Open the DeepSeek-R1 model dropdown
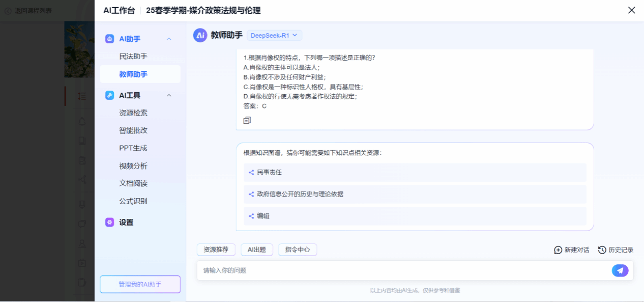The height and width of the screenshot is (302, 644). pyautogui.click(x=274, y=35)
